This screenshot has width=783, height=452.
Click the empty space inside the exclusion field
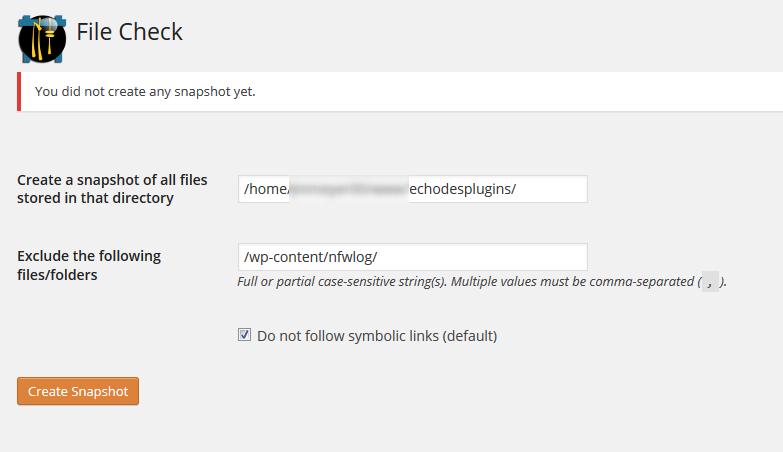pyautogui.click(x=482, y=257)
